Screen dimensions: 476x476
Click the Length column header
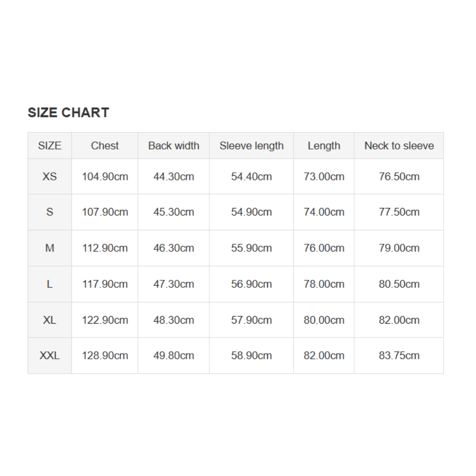(324, 146)
